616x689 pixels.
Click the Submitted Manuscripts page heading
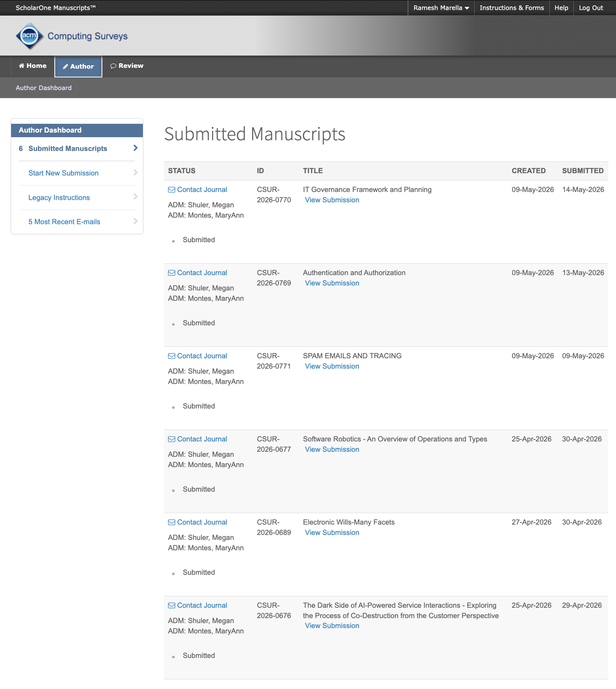255,135
